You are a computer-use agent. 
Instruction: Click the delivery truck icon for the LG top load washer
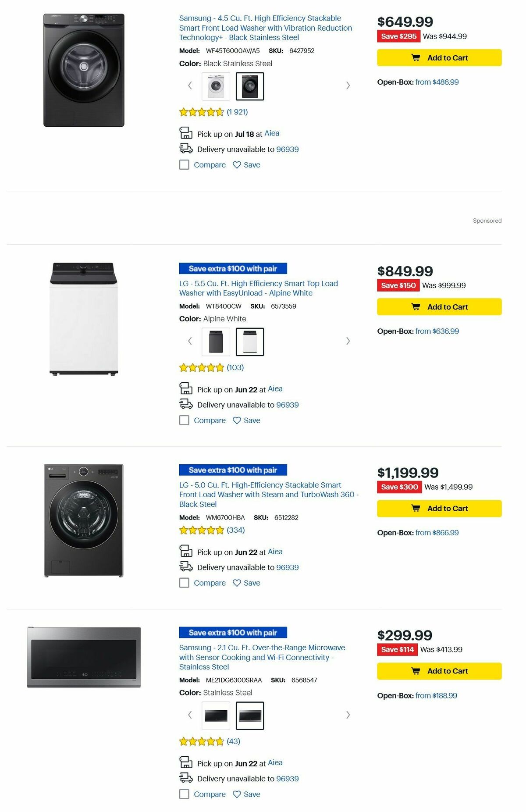click(186, 404)
